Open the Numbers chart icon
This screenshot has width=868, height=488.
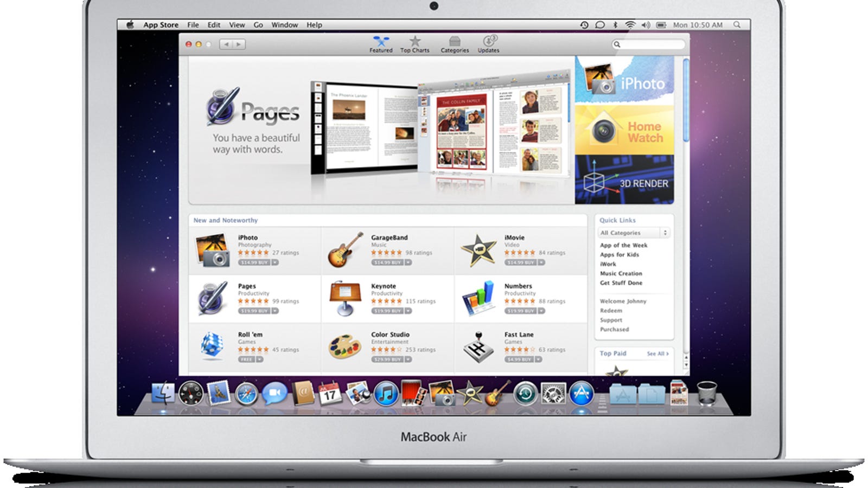click(x=478, y=299)
